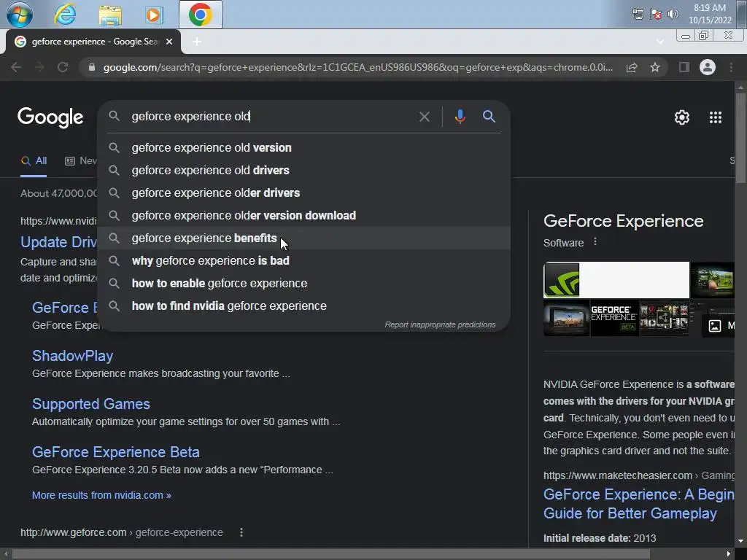The image size is (747, 560).
Task: Select suggestion geforce experience old drivers
Action: click(304, 170)
